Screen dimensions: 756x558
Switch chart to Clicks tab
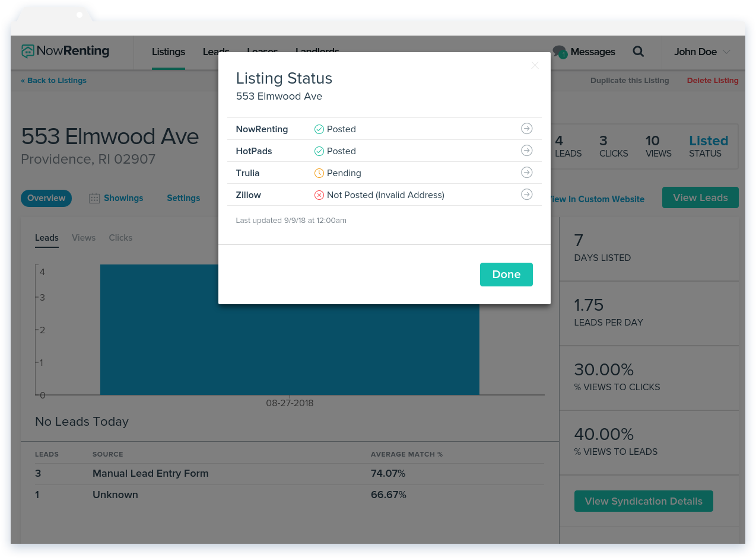[120, 238]
